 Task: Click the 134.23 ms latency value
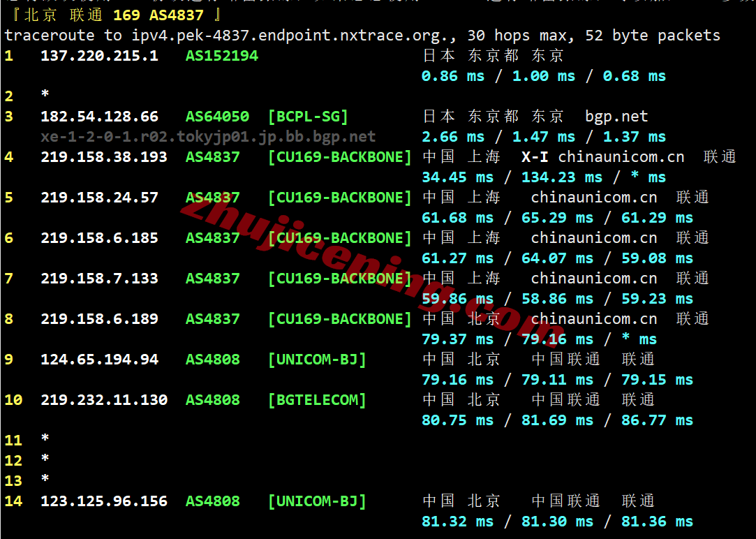562,177
